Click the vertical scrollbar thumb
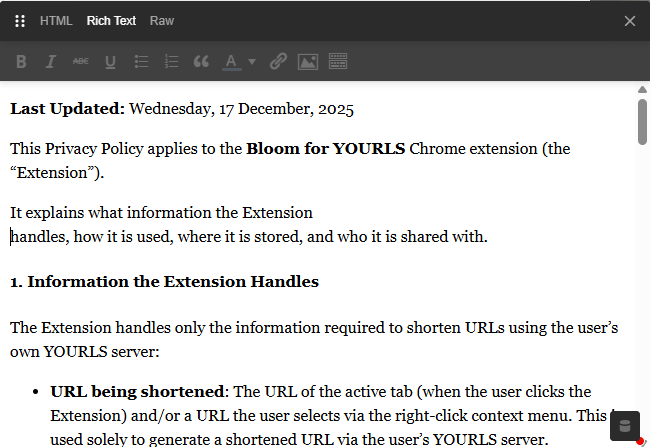 642,122
